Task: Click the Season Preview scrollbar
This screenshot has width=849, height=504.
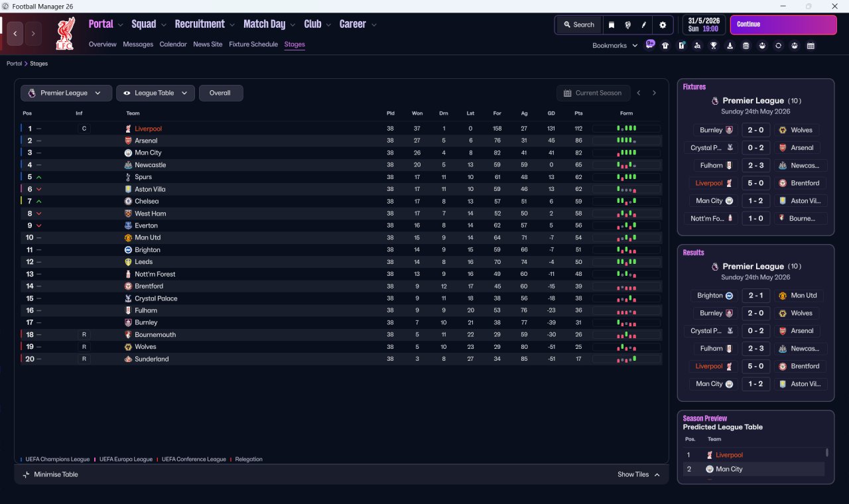Action: 826,453
